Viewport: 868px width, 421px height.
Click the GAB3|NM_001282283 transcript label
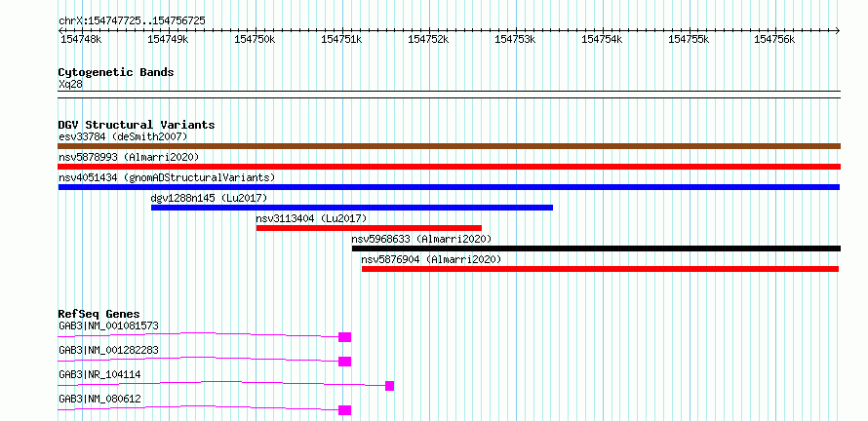tap(108, 350)
